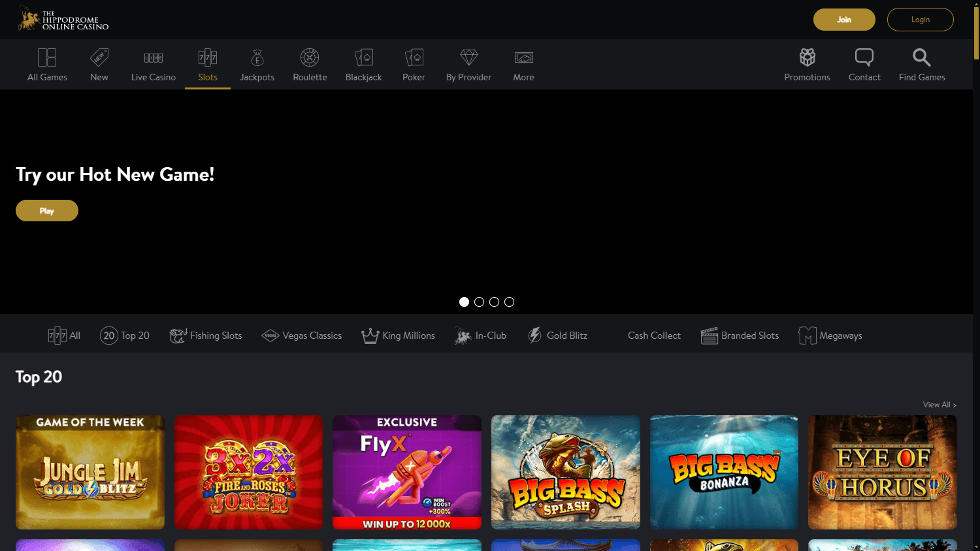Open the Roulette games section icon
Viewport: 980px width, 551px height.
pyautogui.click(x=310, y=57)
